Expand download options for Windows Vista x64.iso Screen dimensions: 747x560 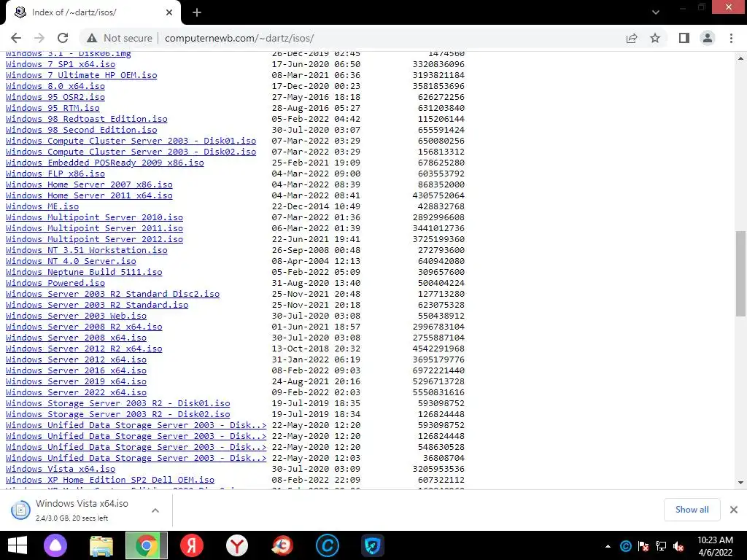(155, 510)
